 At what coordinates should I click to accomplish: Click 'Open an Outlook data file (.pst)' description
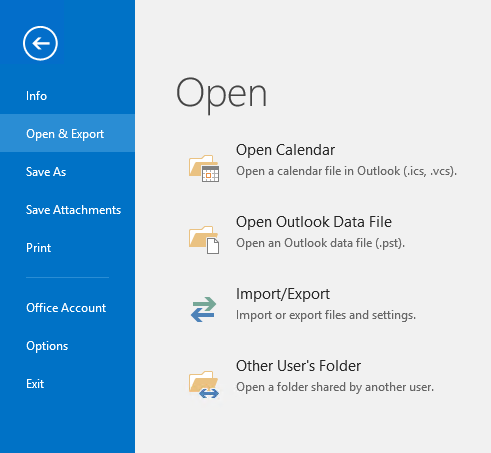[x=320, y=243]
